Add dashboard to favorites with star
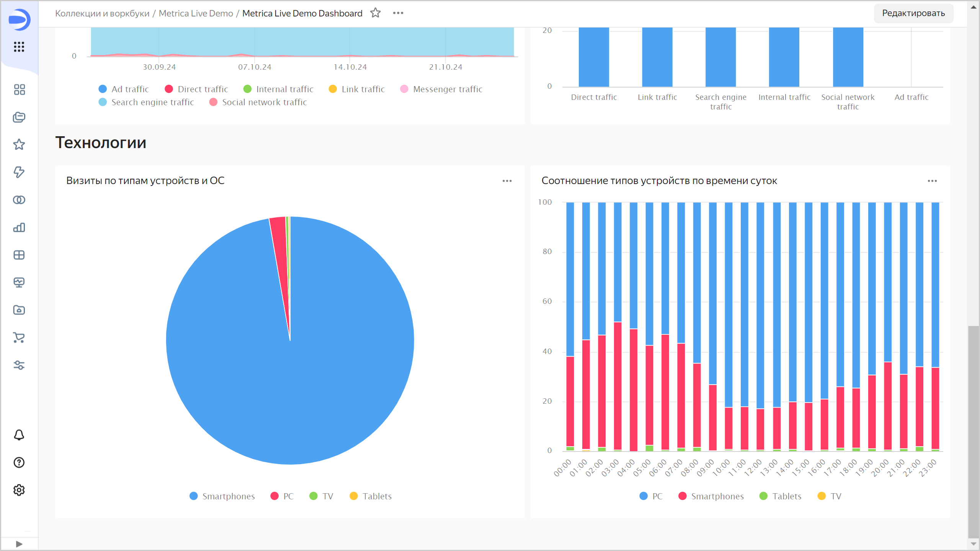This screenshot has height=551, width=980. click(375, 13)
